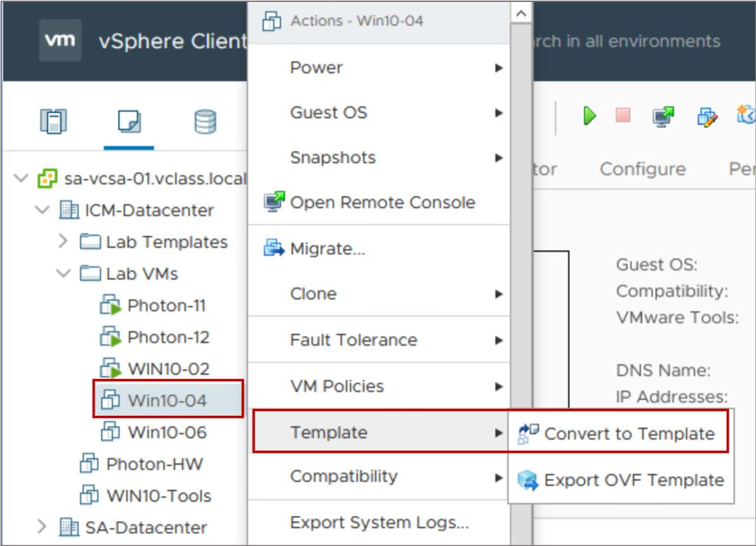Collapse the ICM-Datacenter tree node
Image resolution: width=756 pixels, height=546 pixels.
43,210
